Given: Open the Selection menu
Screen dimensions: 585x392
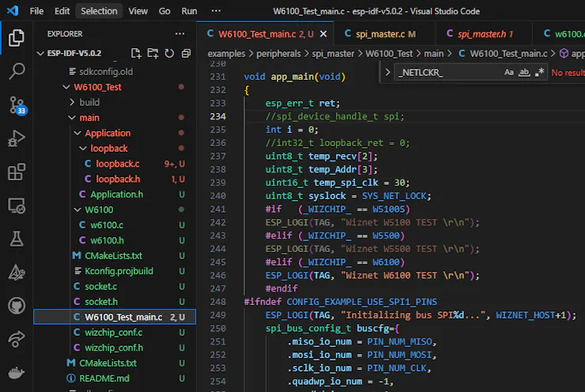Looking at the screenshot, I should point(99,11).
